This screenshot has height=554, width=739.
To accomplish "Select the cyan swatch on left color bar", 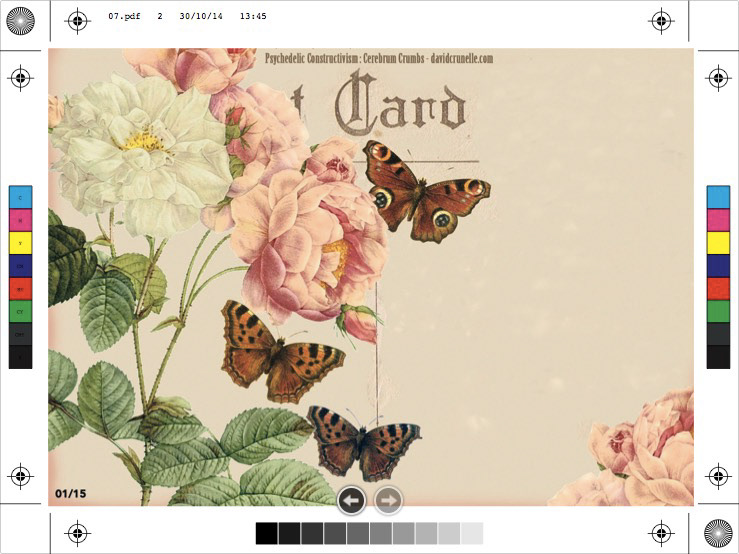I will 20,196.
